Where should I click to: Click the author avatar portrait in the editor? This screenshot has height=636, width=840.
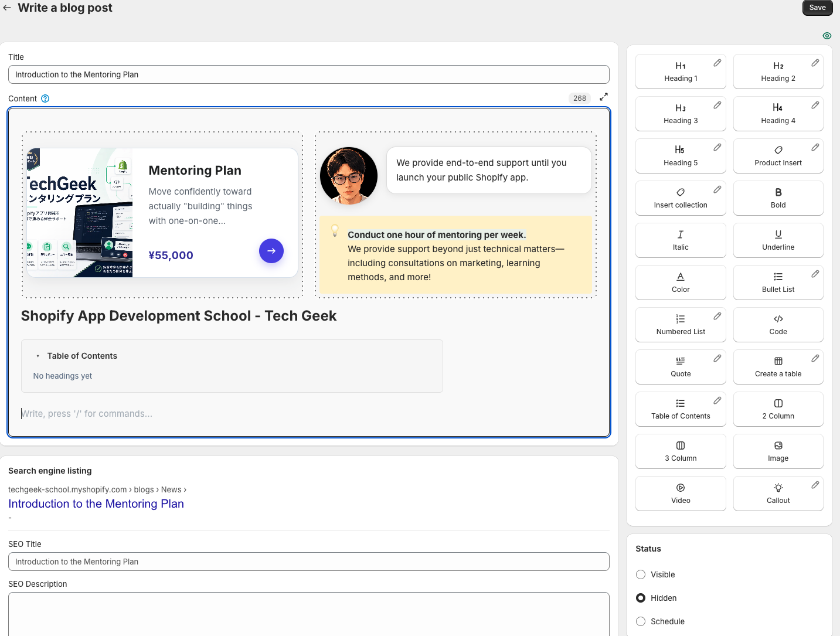click(x=349, y=176)
